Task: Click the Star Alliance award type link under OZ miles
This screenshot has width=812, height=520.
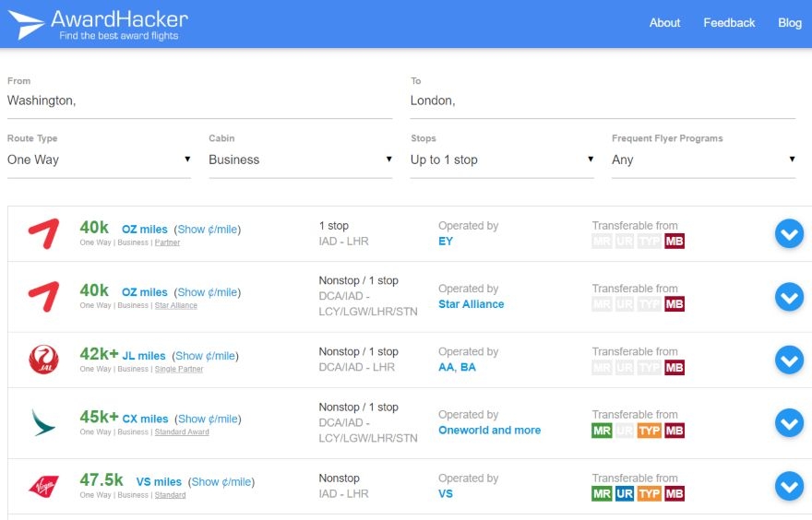Action: point(176,306)
